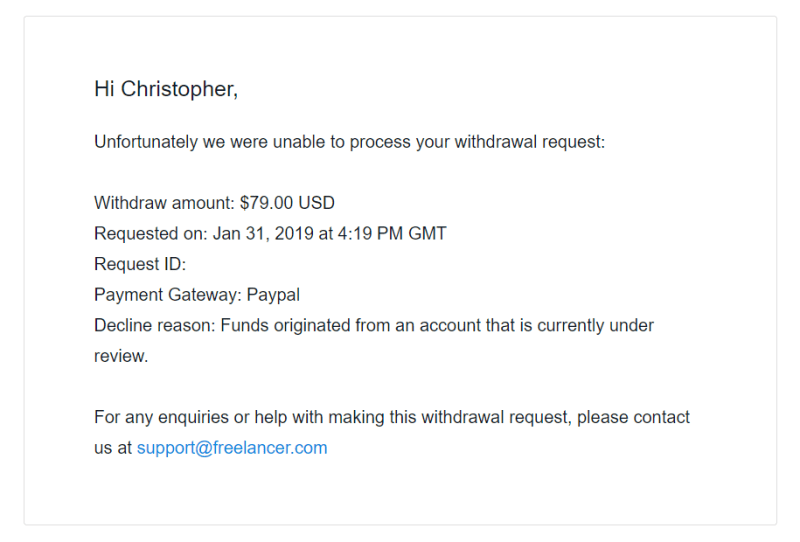800x542 pixels.
Task: Open the support@freelancer.com email link
Action: point(232,448)
